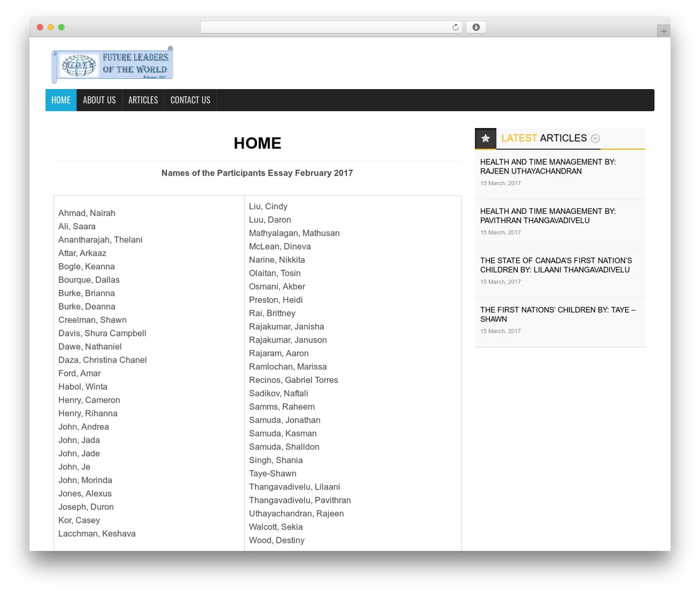Click the HOME page heading

click(257, 143)
